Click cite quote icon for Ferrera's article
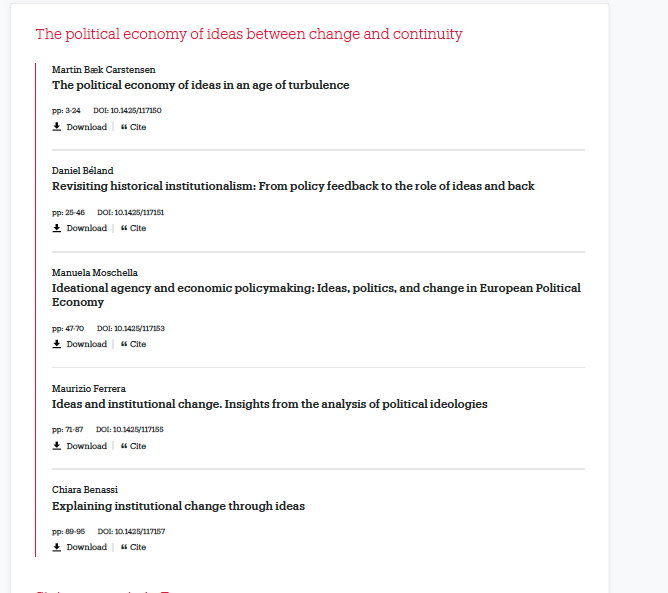 (x=124, y=446)
